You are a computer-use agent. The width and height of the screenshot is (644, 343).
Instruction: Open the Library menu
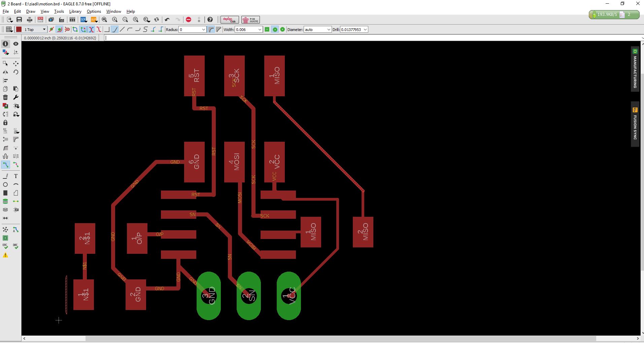(75, 11)
